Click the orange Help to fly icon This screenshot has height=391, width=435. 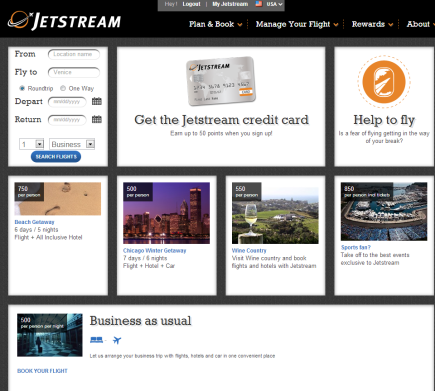click(384, 82)
